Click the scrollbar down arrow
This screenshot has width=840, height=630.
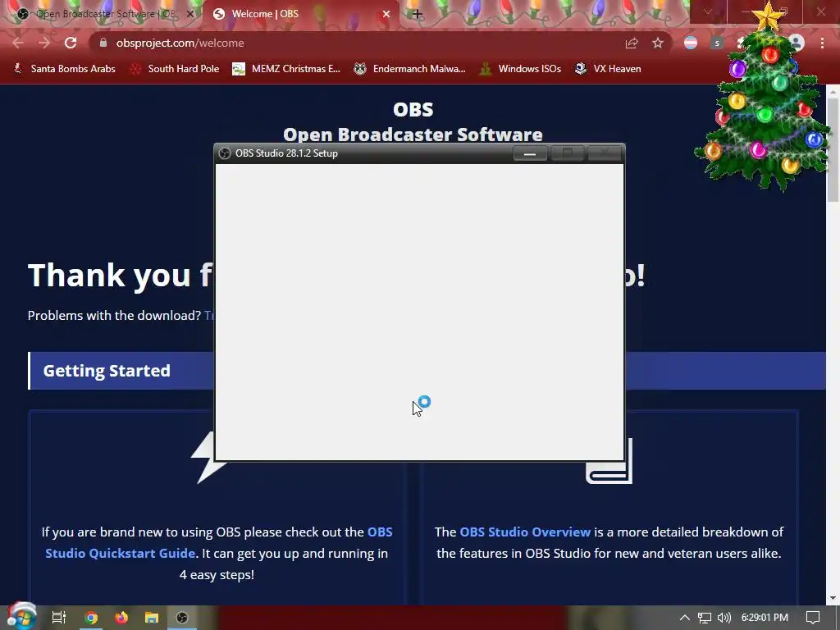click(833, 598)
